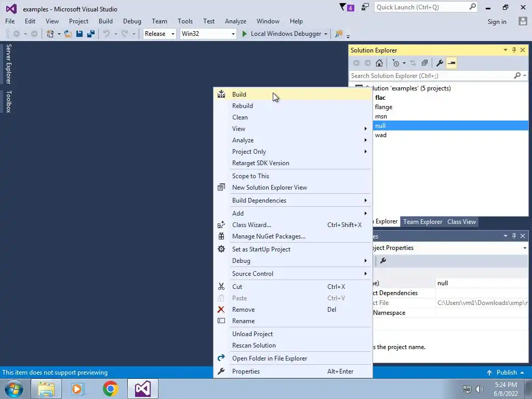The width and height of the screenshot is (532, 399).
Task: Expand View submenu in context menu
Action: pos(365,129)
